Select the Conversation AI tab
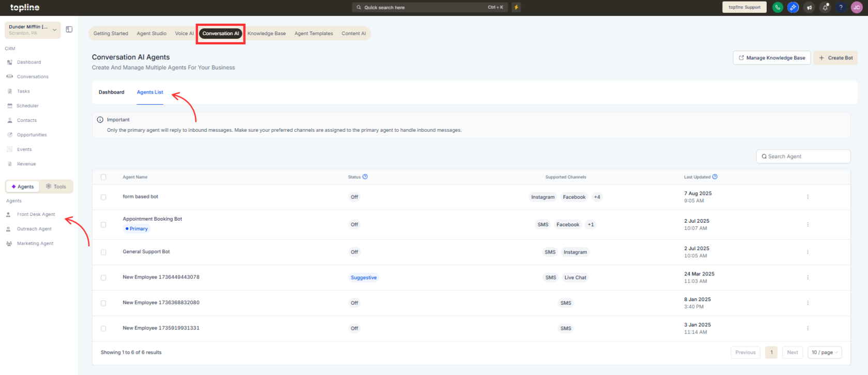 [221, 34]
